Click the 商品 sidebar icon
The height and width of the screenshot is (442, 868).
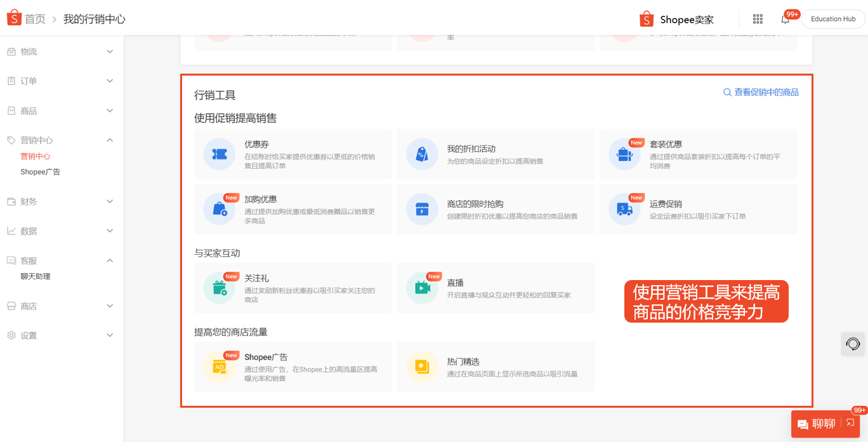click(x=11, y=110)
